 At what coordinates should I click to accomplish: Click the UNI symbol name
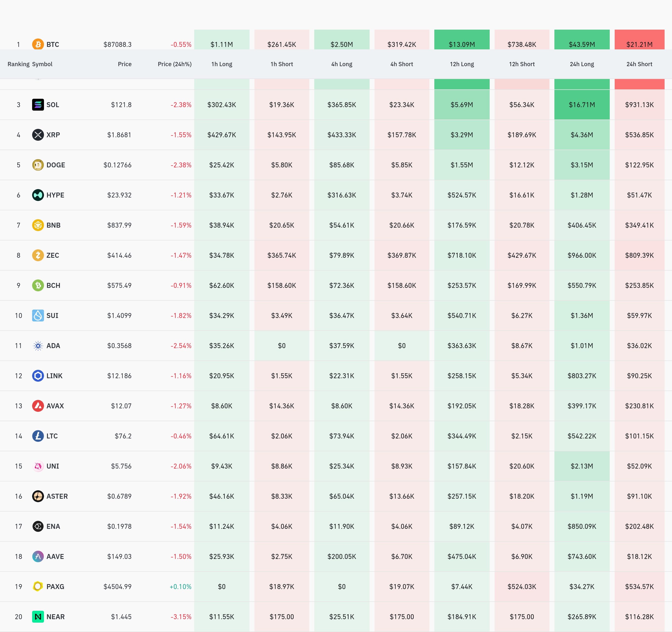pos(53,466)
